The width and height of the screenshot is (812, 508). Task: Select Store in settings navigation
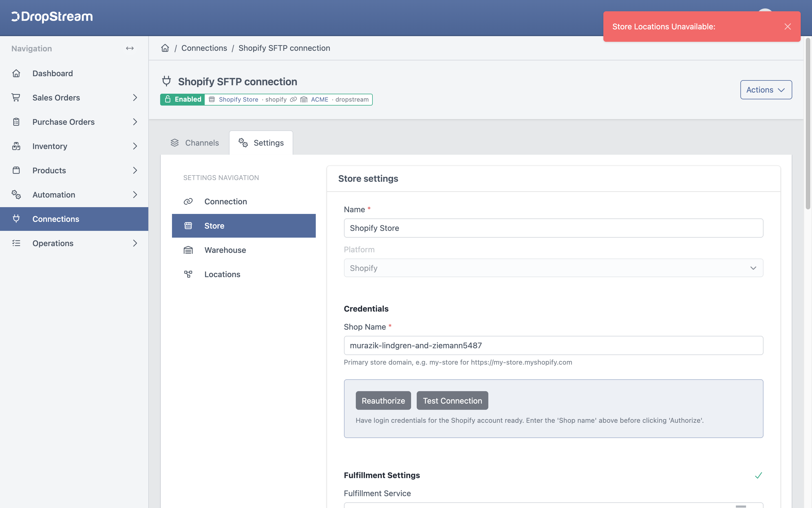[244, 225]
